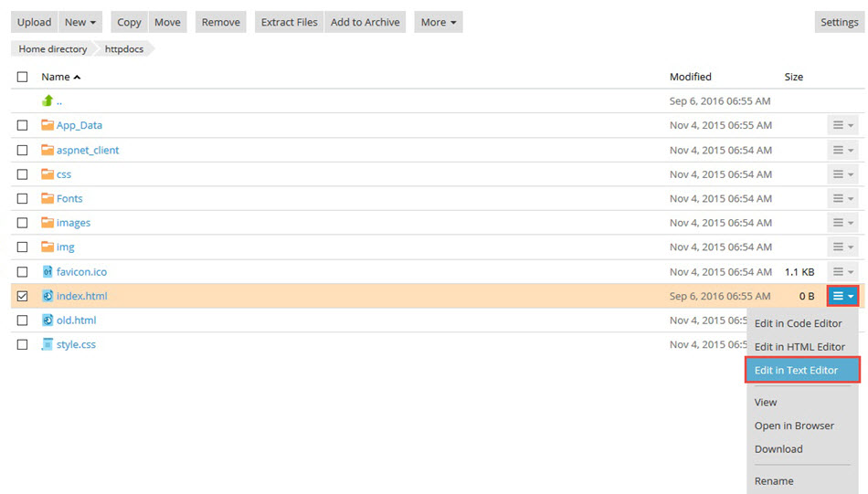The height and width of the screenshot is (494, 868).
Task: Click the favicon.ico file icon
Action: tap(48, 271)
